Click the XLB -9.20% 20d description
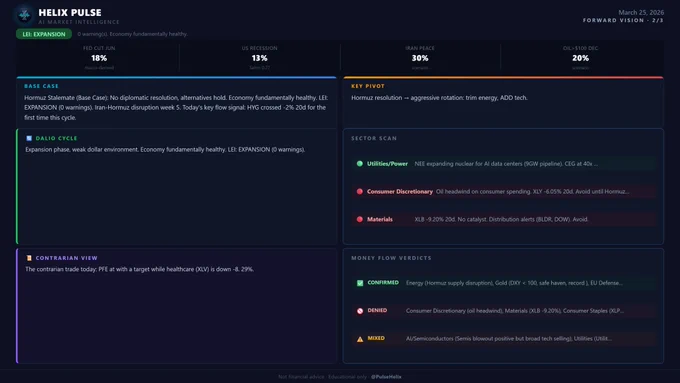This screenshot has height=383, width=680. (x=501, y=219)
